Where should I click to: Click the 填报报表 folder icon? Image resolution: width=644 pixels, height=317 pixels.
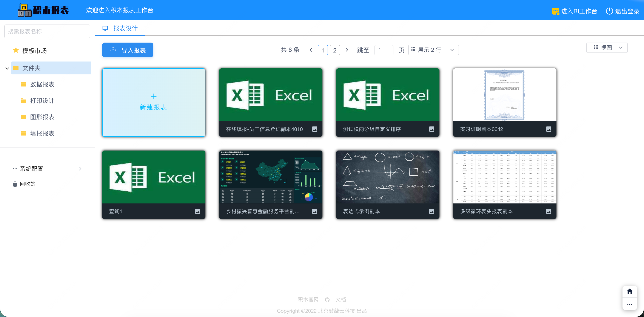(23, 133)
